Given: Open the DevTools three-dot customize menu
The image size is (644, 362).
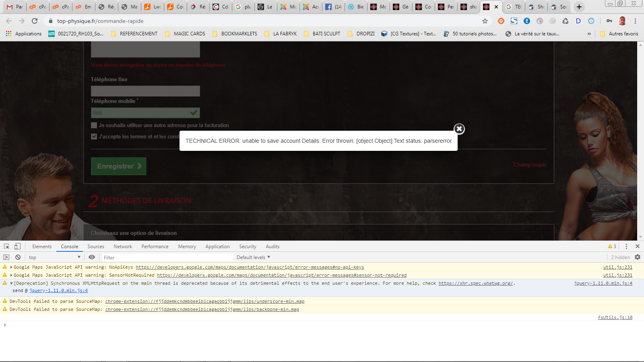Looking at the screenshot, I should click(626, 246).
